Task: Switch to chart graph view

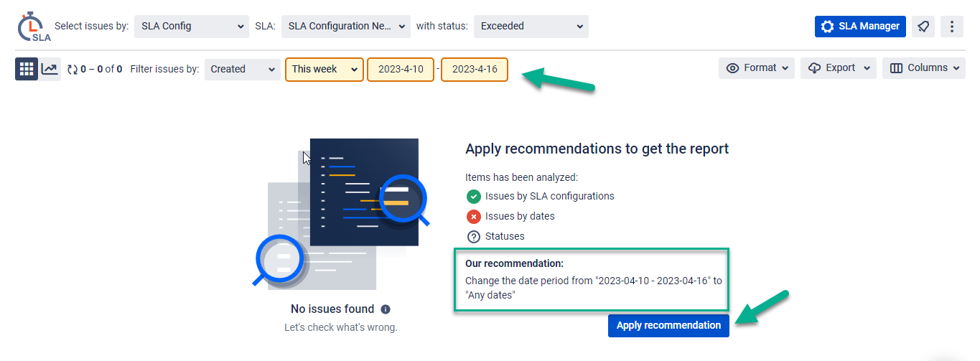Action: coord(50,69)
